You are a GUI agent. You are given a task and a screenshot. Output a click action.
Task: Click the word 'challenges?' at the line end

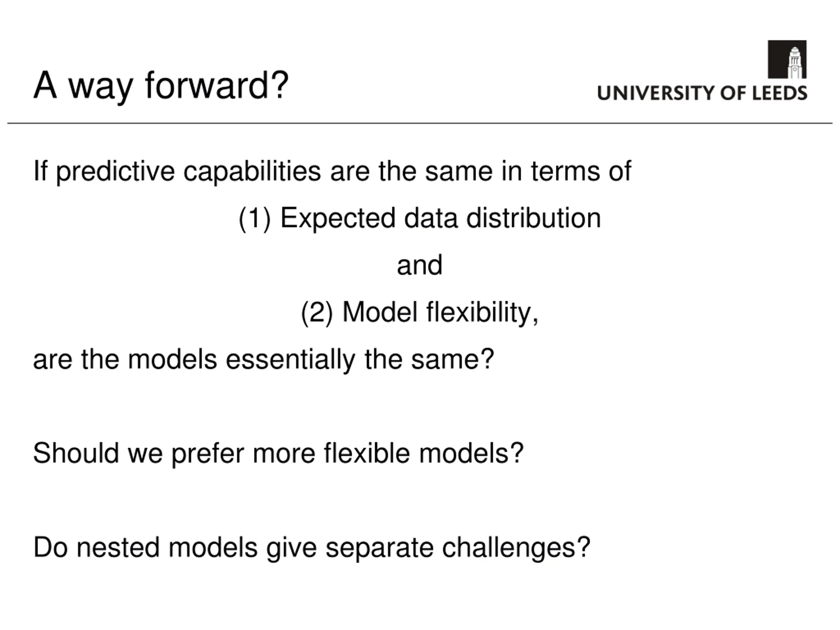[516, 548]
